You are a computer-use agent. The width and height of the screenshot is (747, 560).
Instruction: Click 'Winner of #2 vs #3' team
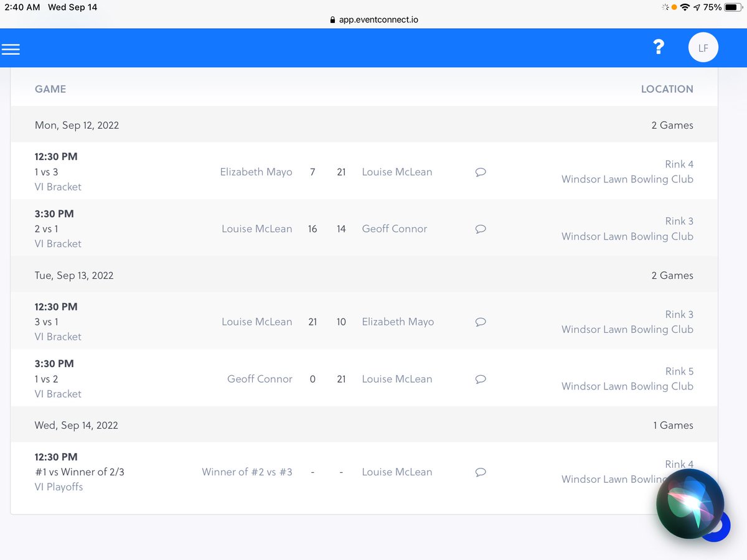tap(247, 472)
